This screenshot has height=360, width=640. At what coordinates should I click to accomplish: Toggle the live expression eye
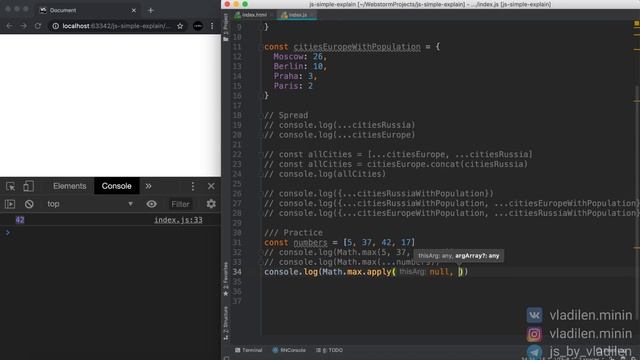tap(151, 204)
